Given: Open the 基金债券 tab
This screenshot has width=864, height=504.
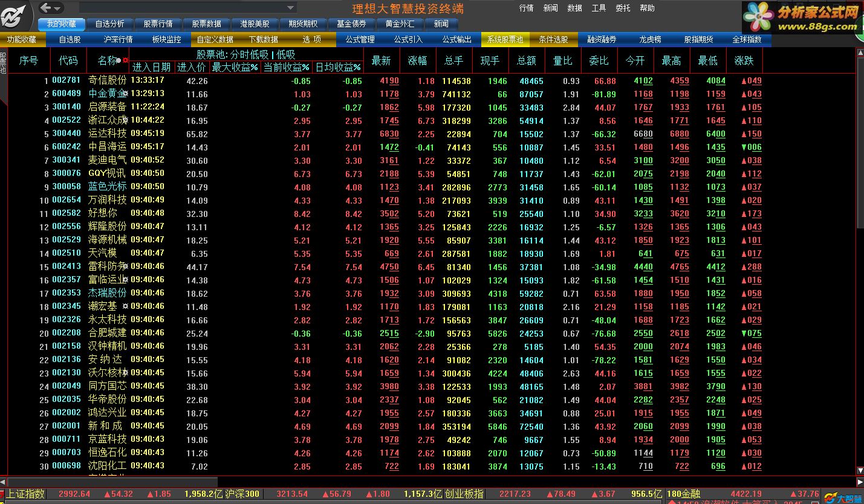Looking at the screenshot, I should [x=351, y=24].
